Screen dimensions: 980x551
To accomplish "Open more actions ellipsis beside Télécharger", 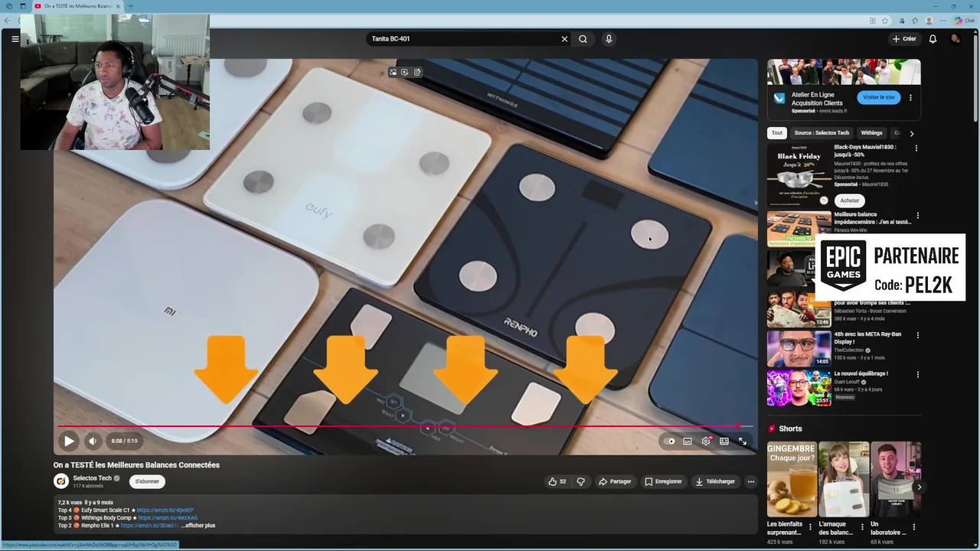I will (x=750, y=481).
